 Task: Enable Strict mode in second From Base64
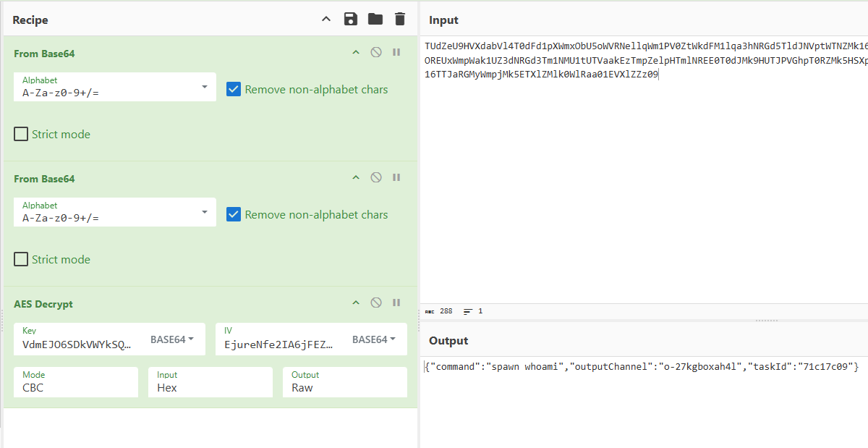[x=22, y=260]
